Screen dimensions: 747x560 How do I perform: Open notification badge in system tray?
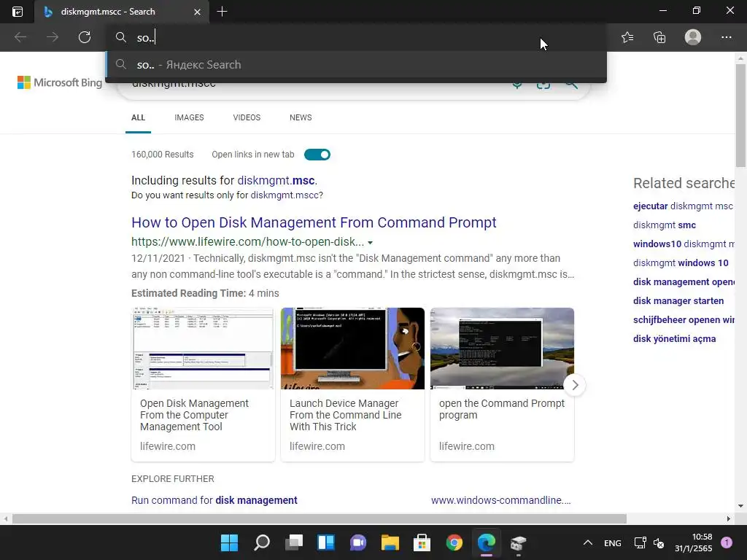coord(727,542)
